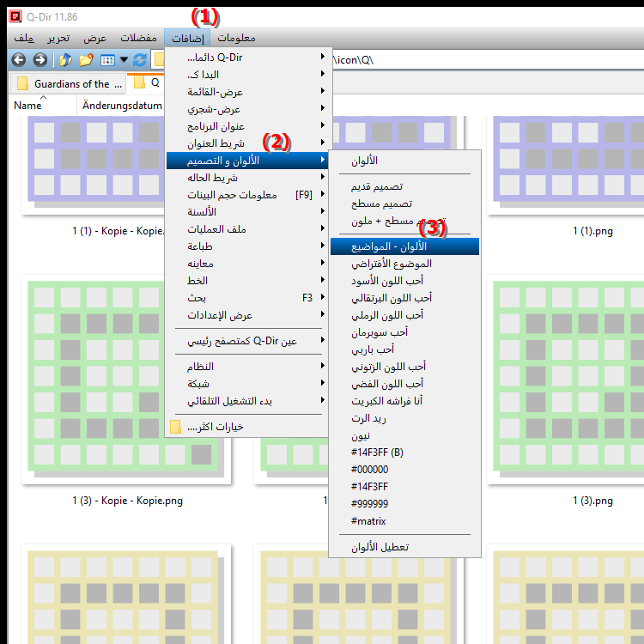
Task: Select the مسطح + ملون design option
Action: (x=404, y=222)
